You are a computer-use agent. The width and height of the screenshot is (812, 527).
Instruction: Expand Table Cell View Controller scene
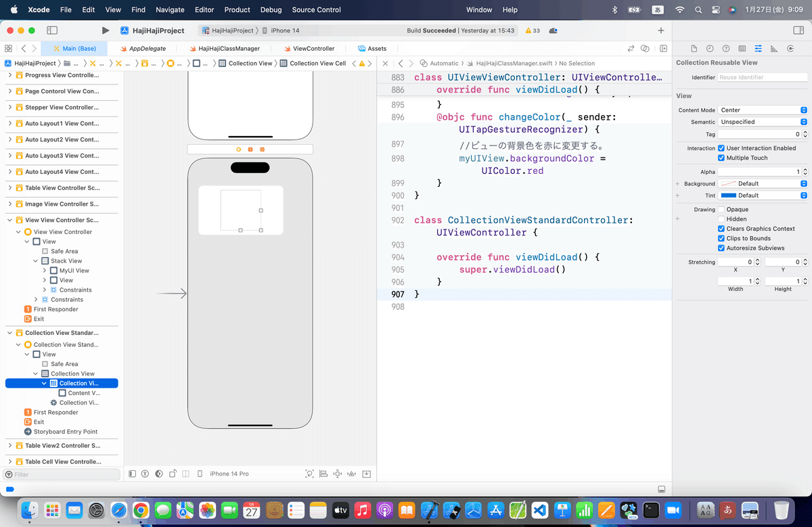10,461
